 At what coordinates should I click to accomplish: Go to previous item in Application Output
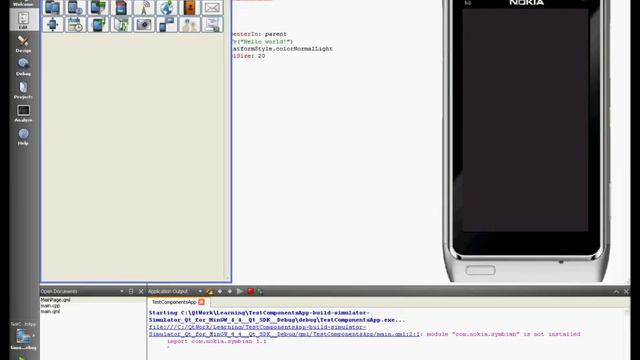(220, 291)
